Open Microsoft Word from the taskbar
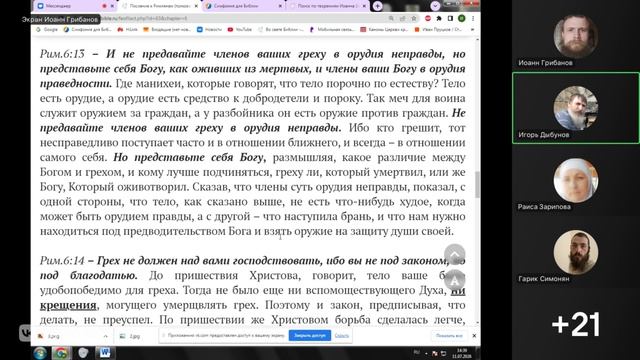 pyautogui.click(x=105, y=353)
